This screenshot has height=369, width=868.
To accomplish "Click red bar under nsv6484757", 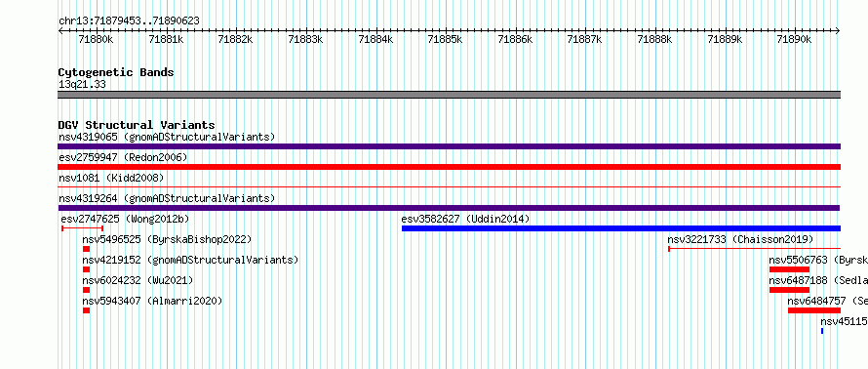I will [x=814, y=310].
